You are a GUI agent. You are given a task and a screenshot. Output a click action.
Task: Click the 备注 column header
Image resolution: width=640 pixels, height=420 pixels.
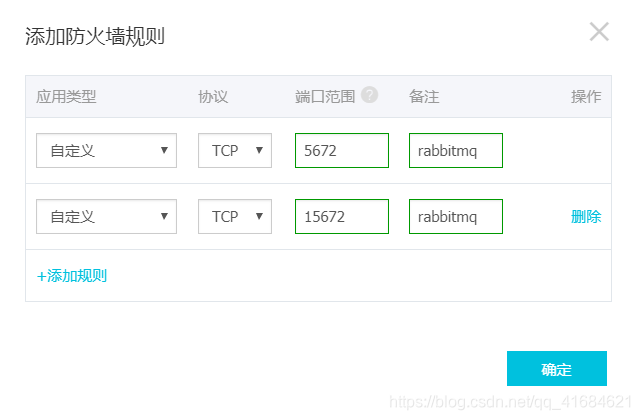(424, 97)
